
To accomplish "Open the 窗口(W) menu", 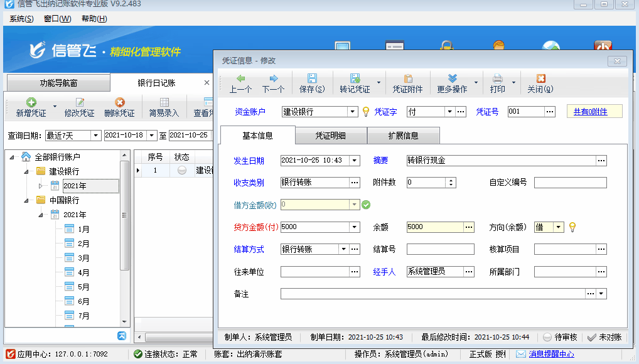I will click(x=57, y=19).
